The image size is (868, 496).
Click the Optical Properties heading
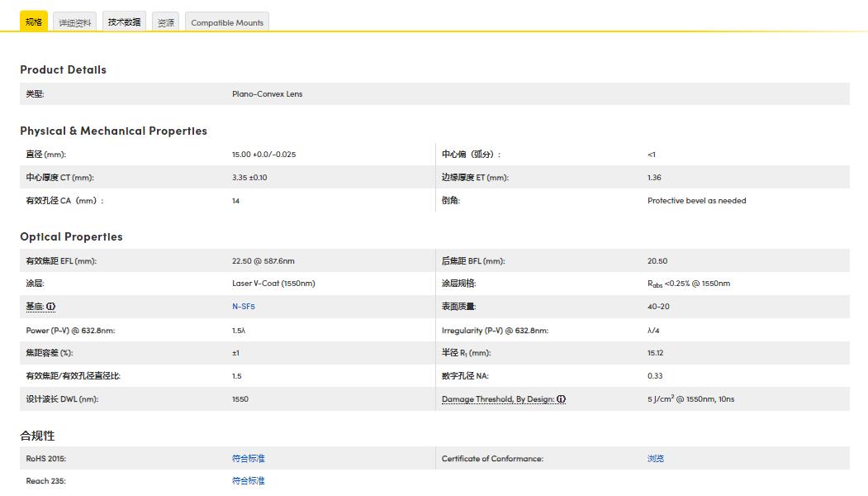(x=71, y=236)
